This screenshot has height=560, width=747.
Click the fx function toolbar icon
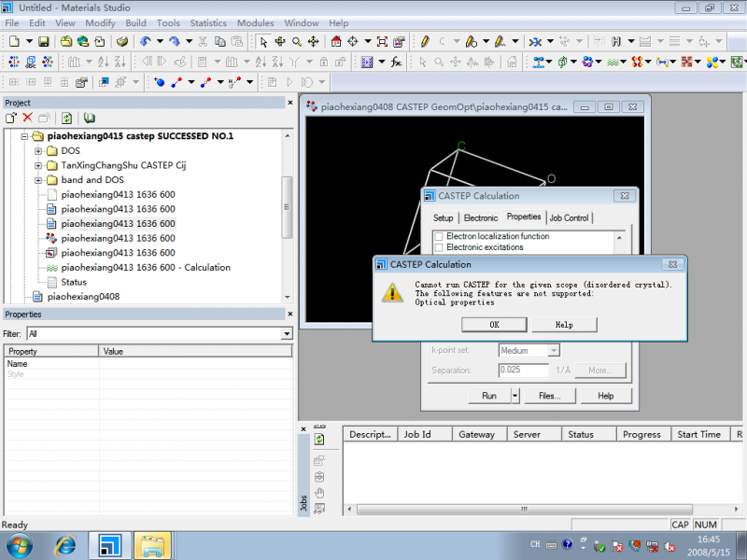pos(396,63)
